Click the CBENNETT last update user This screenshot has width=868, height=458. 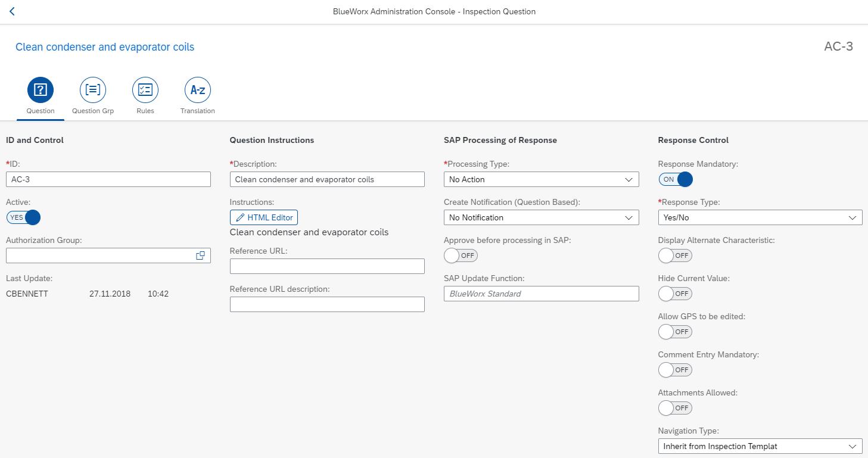(x=27, y=294)
